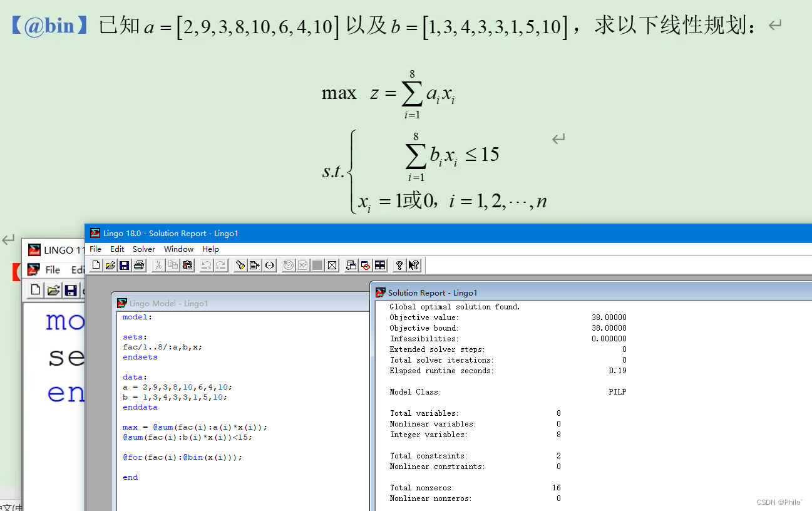
Task: Click the 'PILP' model class value
Action: (617, 392)
